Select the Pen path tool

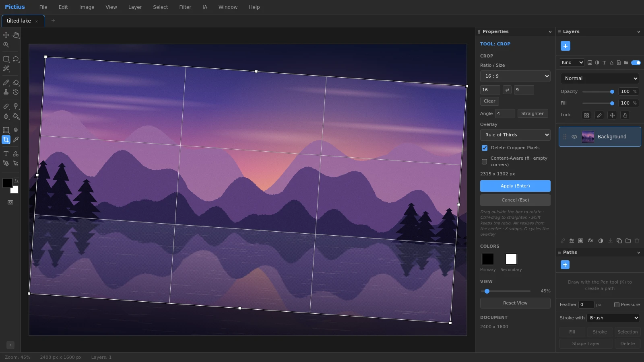6,163
